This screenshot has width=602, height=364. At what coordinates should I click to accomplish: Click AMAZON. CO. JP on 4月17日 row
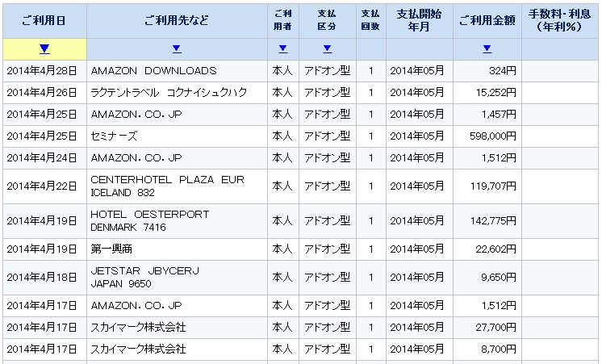pos(136,306)
